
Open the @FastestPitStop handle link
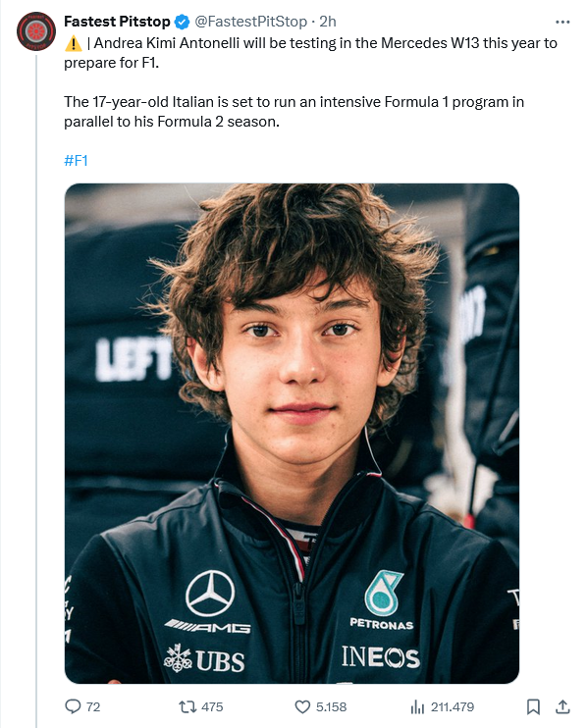[x=250, y=22]
